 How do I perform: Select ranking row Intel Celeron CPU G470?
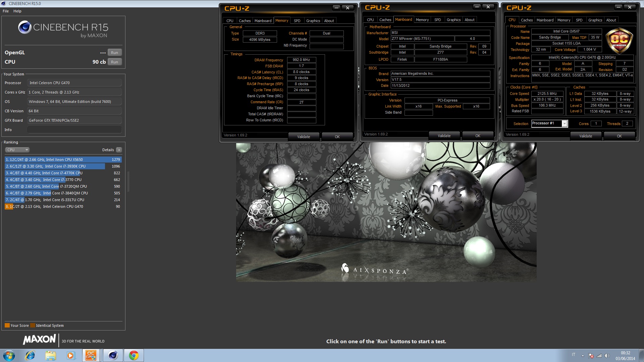coord(63,206)
